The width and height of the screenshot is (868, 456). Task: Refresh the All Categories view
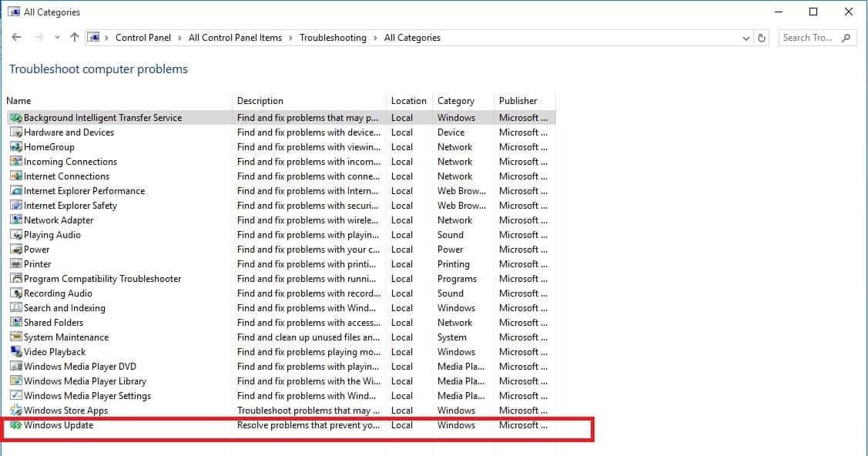[762, 39]
